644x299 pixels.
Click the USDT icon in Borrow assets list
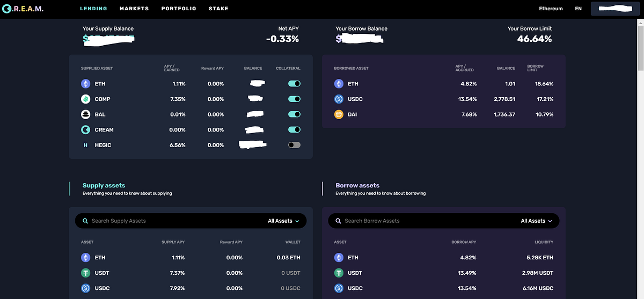339,273
